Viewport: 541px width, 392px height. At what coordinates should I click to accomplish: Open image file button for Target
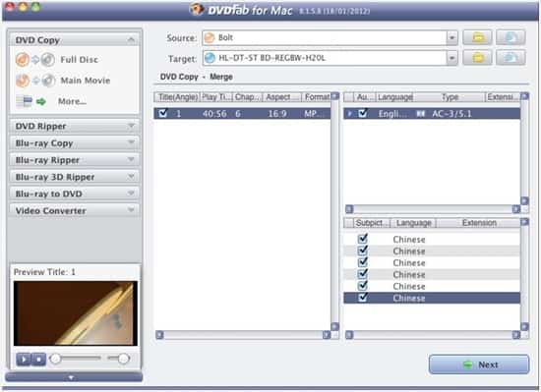pos(511,58)
